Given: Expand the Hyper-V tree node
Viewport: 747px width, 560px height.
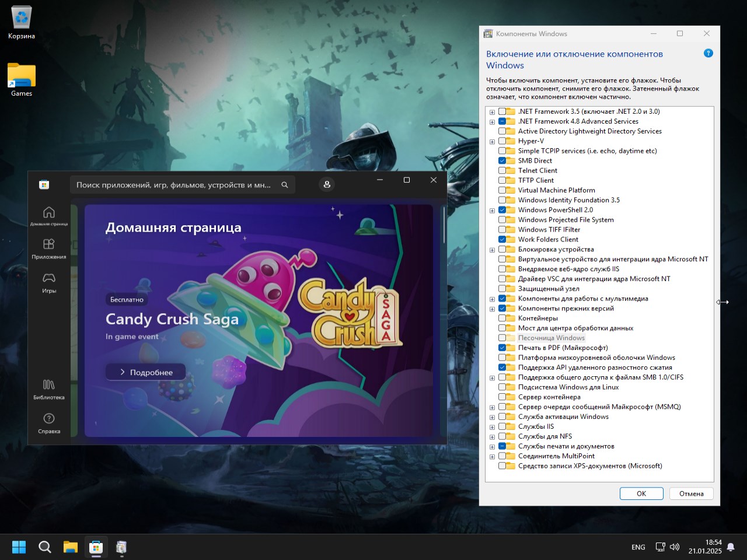Looking at the screenshot, I should (492, 142).
